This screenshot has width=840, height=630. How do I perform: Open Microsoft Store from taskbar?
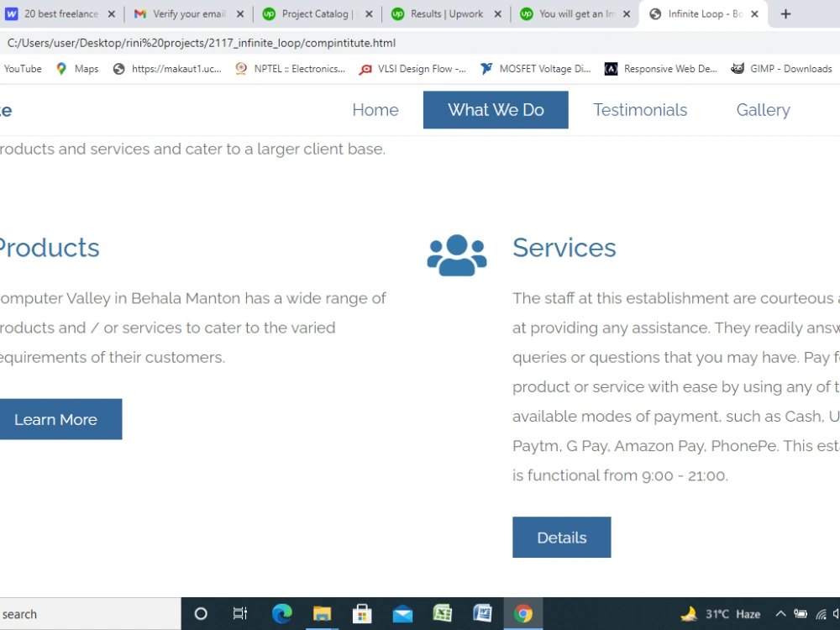click(362, 614)
